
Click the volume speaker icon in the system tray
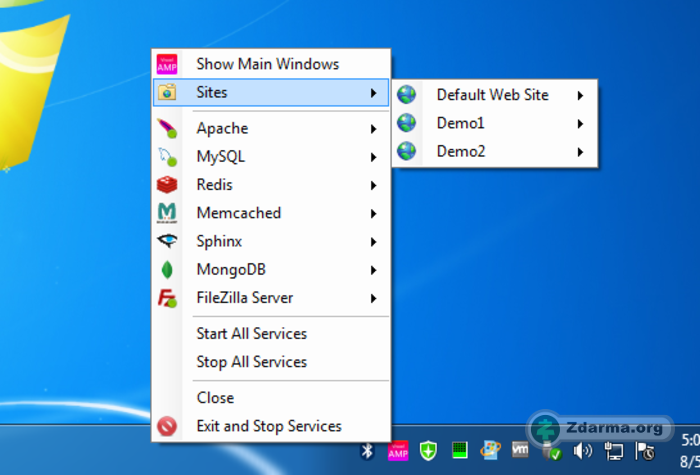pos(582,451)
